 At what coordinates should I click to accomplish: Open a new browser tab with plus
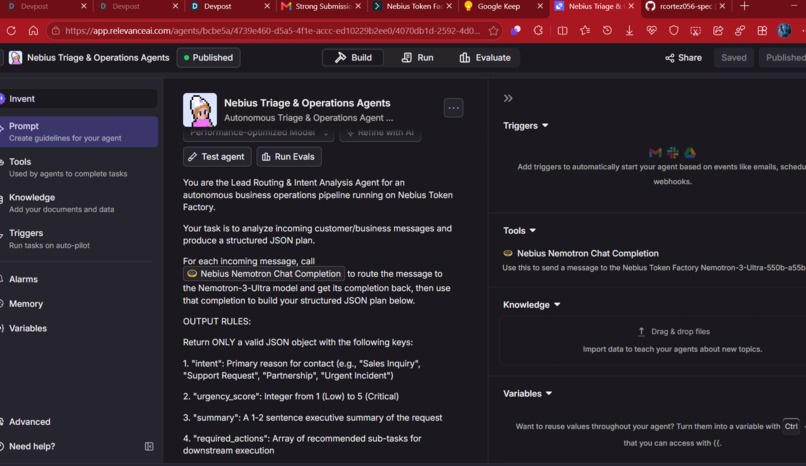point(744,6)
